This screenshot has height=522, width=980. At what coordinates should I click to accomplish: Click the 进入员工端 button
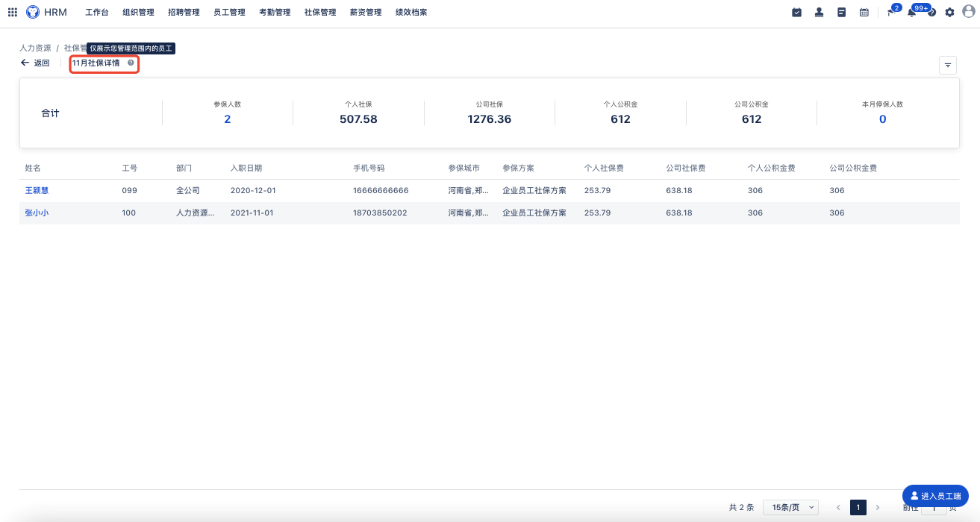coord(936,496)
